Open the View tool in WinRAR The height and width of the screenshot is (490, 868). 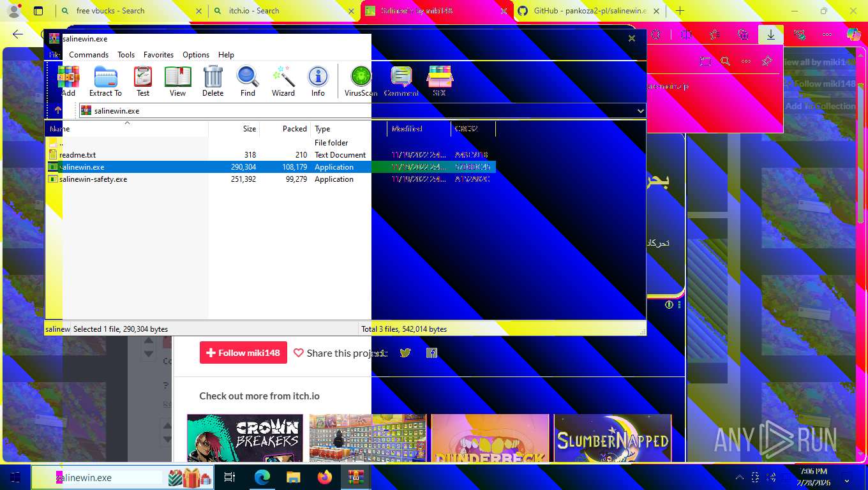177,81
